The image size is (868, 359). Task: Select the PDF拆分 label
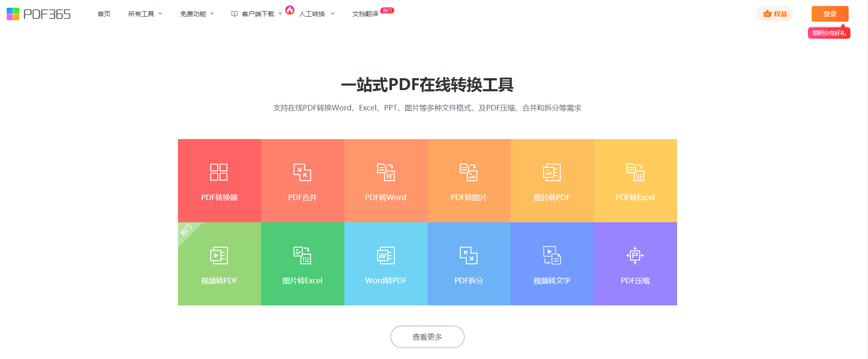click(x=469, y=280)
